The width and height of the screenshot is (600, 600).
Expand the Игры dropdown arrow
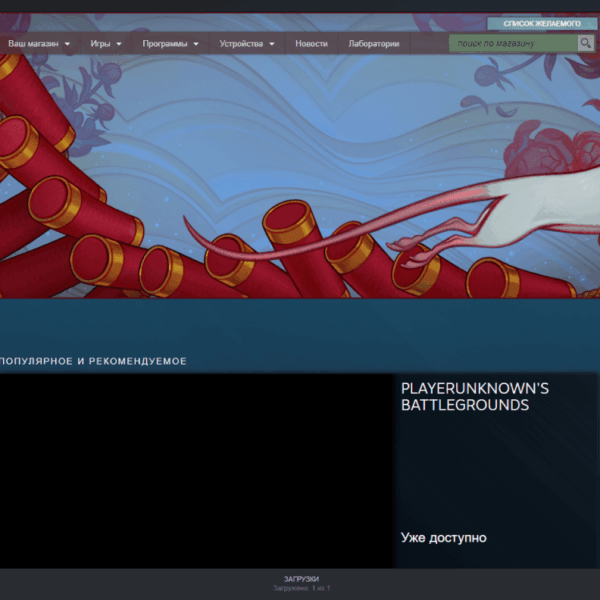pyautogui.click(x=119, y=44)
